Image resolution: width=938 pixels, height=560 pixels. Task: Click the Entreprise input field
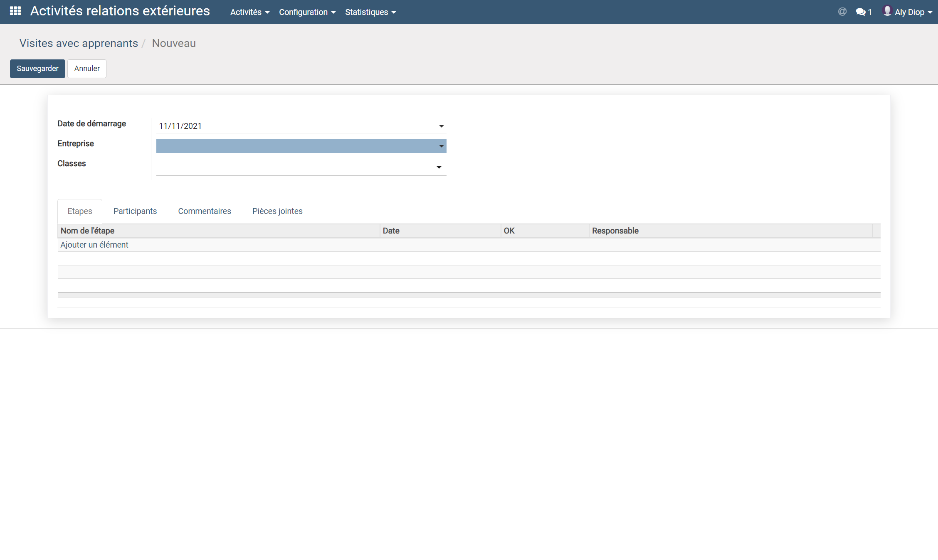295,146
